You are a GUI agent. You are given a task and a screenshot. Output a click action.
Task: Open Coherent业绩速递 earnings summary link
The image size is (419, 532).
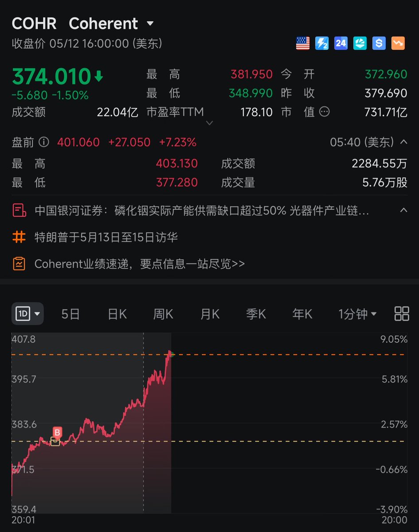(140, 264)
